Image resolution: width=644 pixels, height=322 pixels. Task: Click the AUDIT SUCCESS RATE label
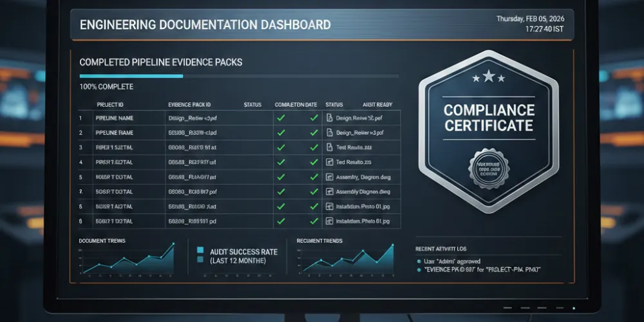click(x=243, y=252)
